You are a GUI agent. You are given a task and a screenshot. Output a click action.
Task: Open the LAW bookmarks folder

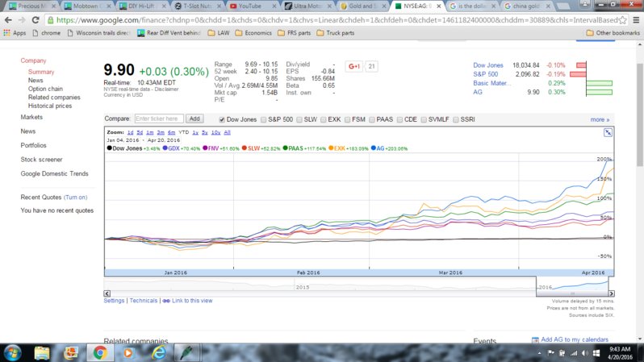click(219, 33)
